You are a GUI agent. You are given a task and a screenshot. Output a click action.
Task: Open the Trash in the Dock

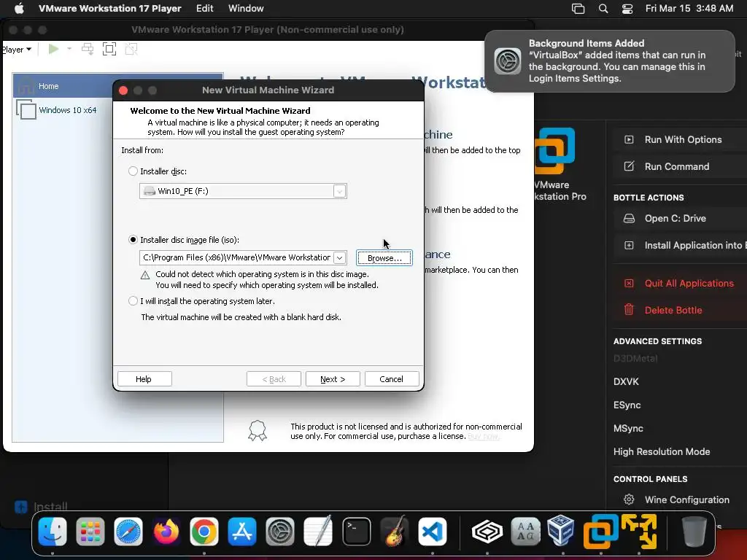[x=694, y=532]
